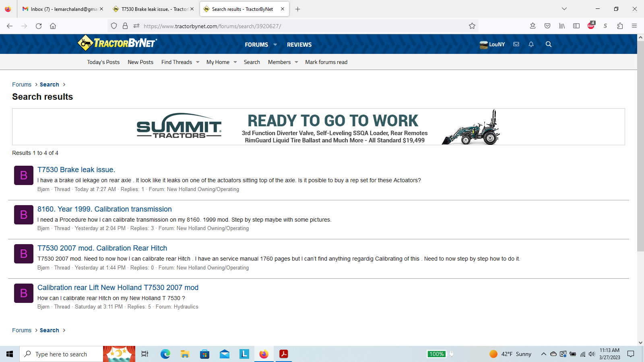Expand the Members dropdown arrow
Image resolution: width=644 pixels, height=362 pixels.
296,62
